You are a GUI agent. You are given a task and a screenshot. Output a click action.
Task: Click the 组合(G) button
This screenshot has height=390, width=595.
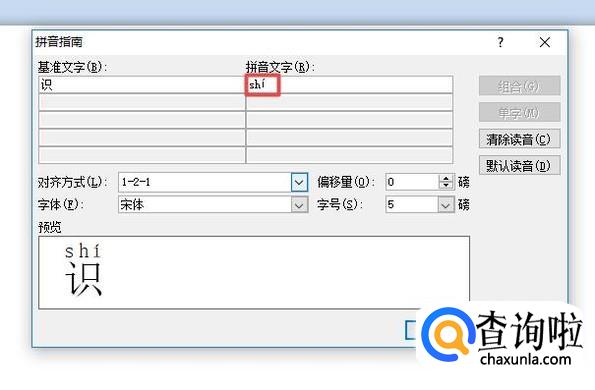coord(519,86)
